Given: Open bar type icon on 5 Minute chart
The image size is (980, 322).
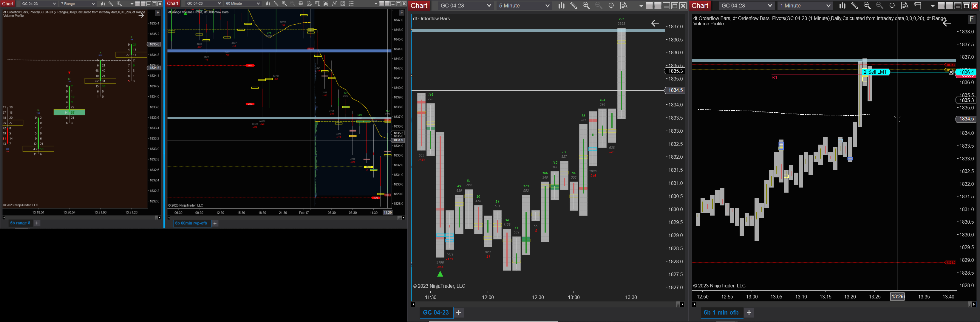Looking at the screenshot, I should click(x=561, y=6).
